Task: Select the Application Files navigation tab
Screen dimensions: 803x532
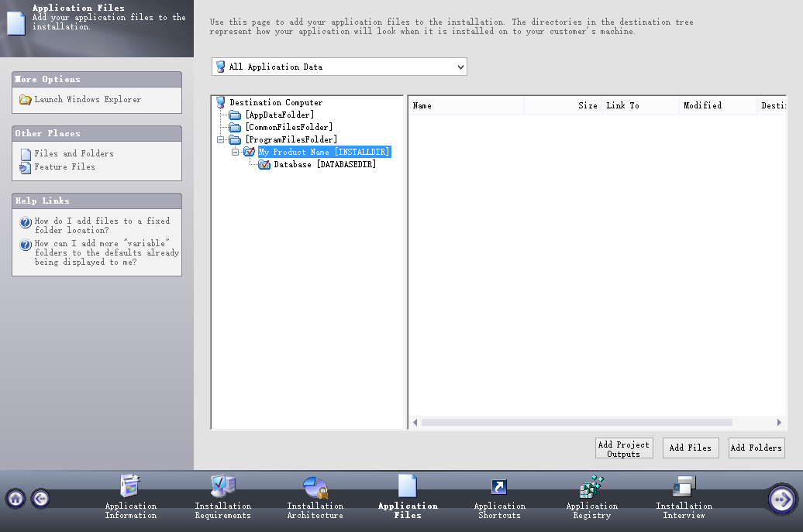Action: [x=407, y=499]
